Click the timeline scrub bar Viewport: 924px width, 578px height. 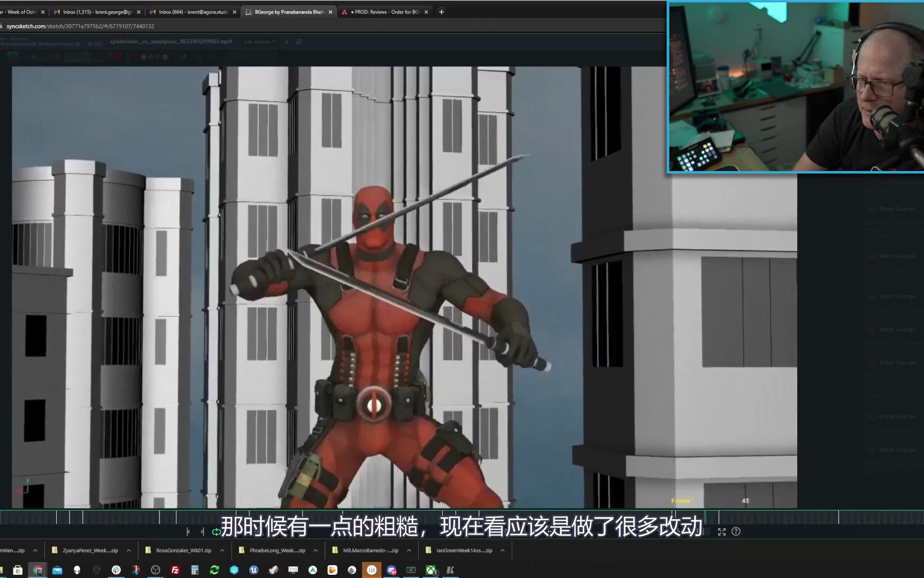click(x=462, y=517)
